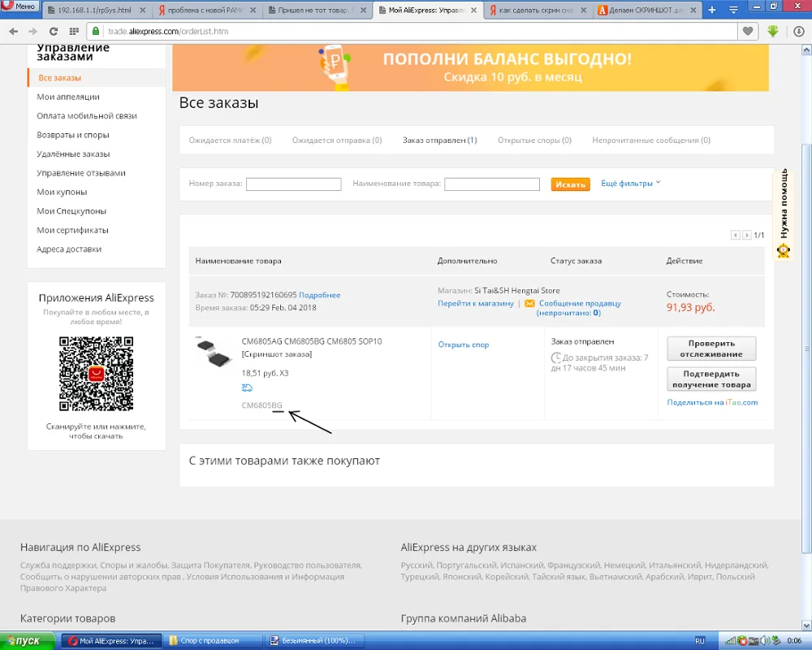The image size is (812, 650).
Task: Select 'Ожидается платёж (0)' order tab
Action: [x=230, y=140]
